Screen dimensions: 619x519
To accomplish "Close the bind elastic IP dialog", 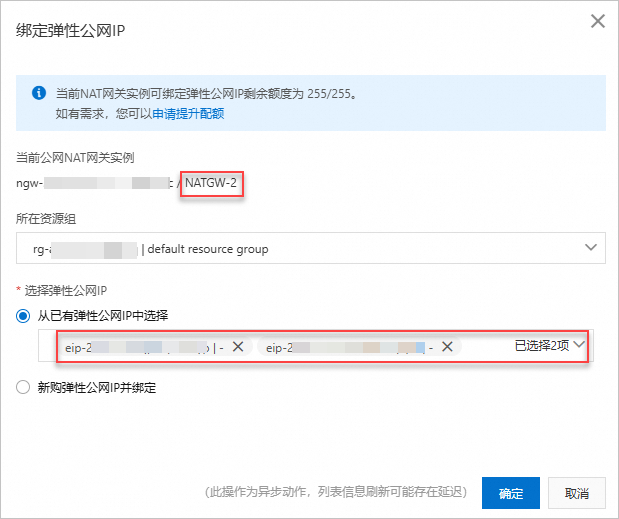I will click(598, 21).
